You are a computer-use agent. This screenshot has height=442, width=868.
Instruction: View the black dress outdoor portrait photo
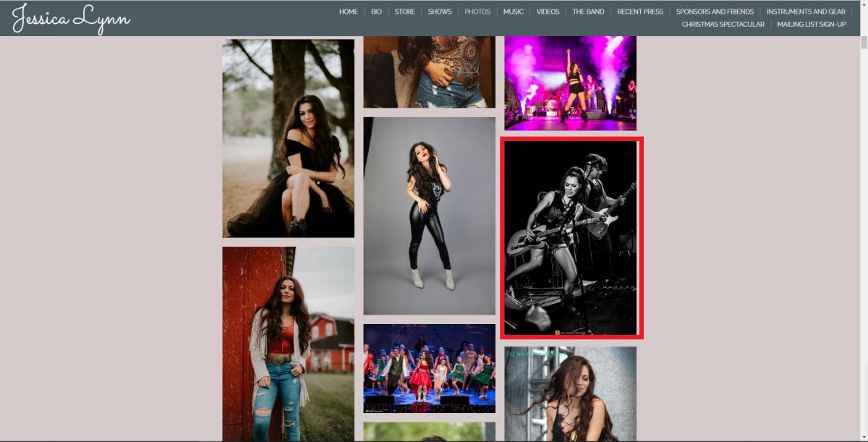(288, 138)
